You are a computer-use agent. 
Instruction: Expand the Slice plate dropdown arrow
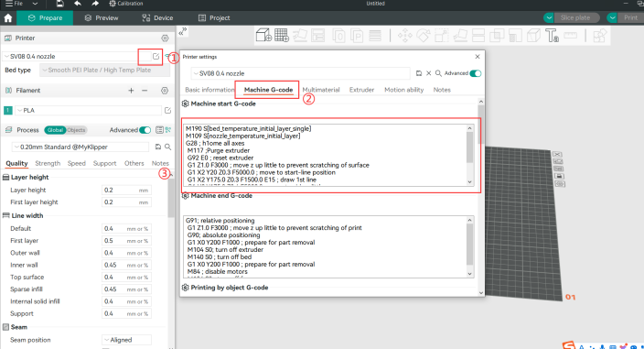pyautogui.click(x=548, y=17)
